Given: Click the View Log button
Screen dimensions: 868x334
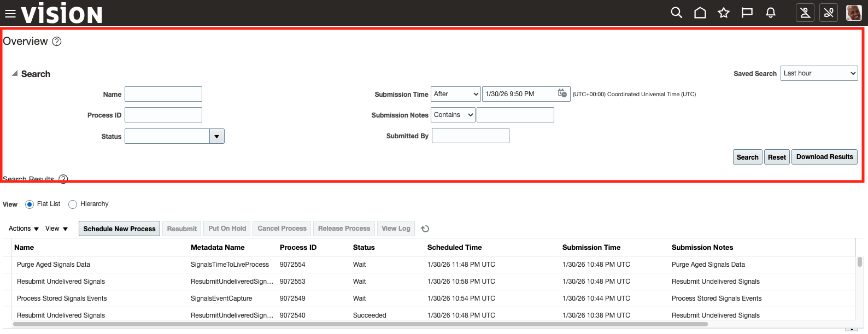Looking at the screenshot, I should 396,228.
